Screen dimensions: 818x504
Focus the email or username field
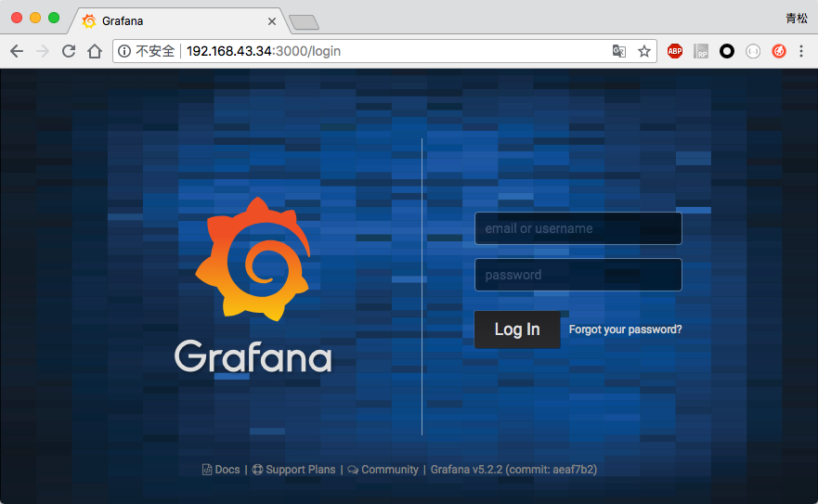pos(578,228)
